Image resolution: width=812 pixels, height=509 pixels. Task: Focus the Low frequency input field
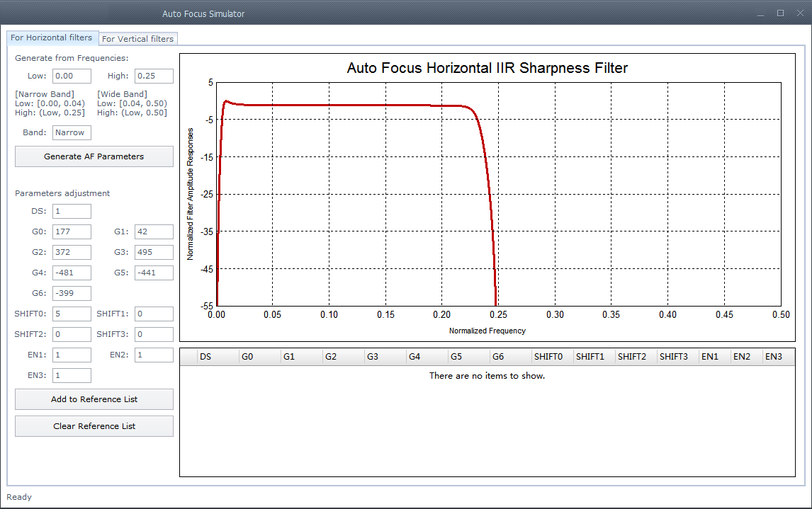pos(72,76)
